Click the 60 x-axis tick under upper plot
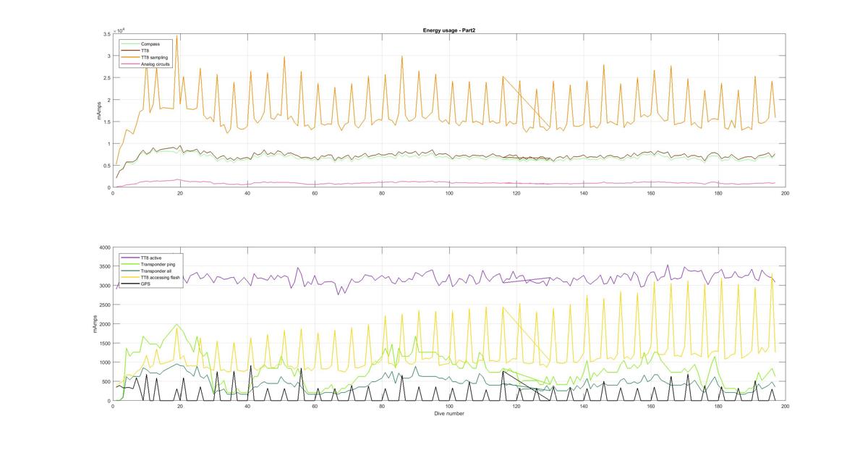Screen dimensions: 868x450 [x=315, y=193]
